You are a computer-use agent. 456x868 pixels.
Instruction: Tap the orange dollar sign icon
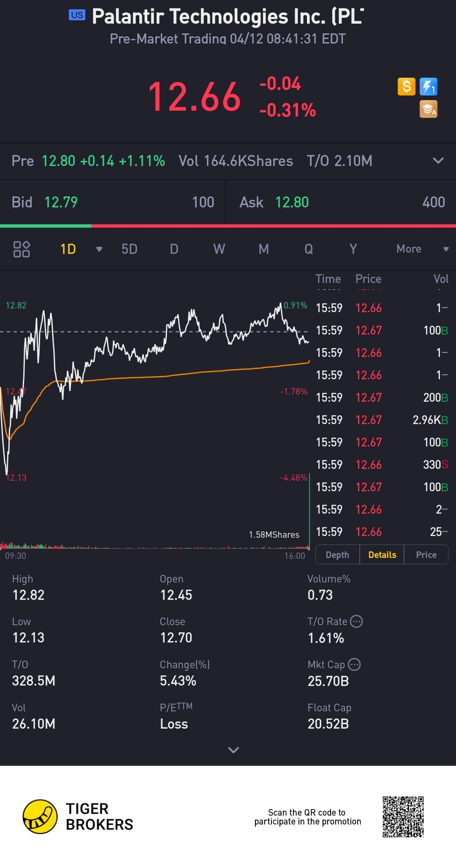(407, 87)
